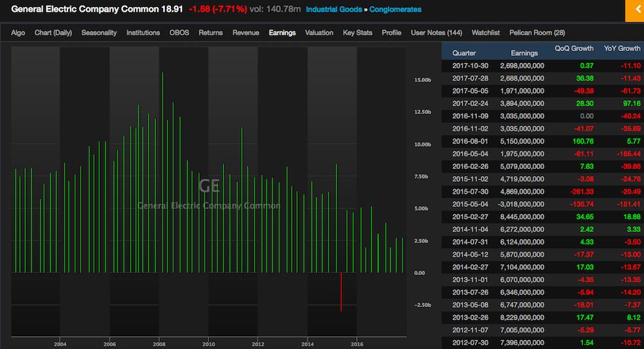Select quarter row 2013-07-26
The image size is (644, 349).
point(542,292)
